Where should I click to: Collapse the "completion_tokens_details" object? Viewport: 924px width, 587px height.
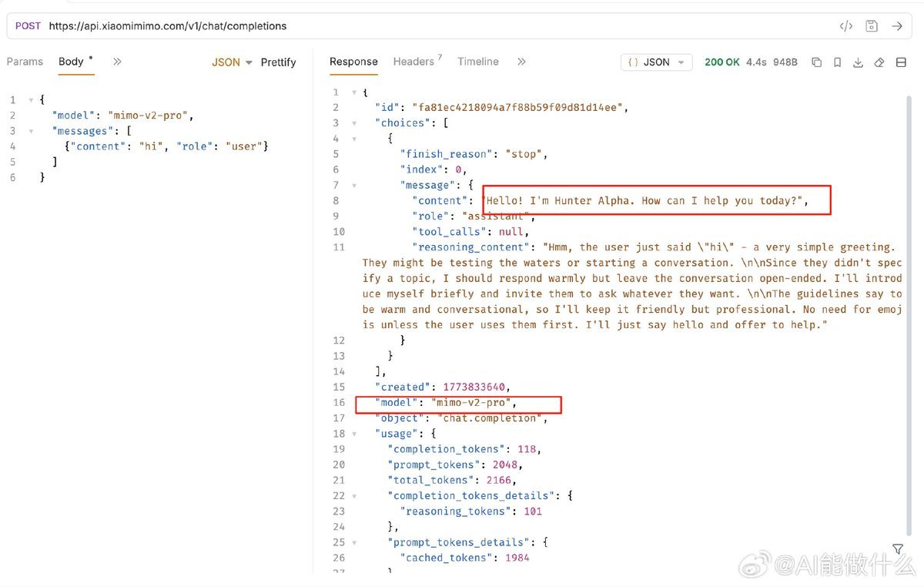point(353,496)
